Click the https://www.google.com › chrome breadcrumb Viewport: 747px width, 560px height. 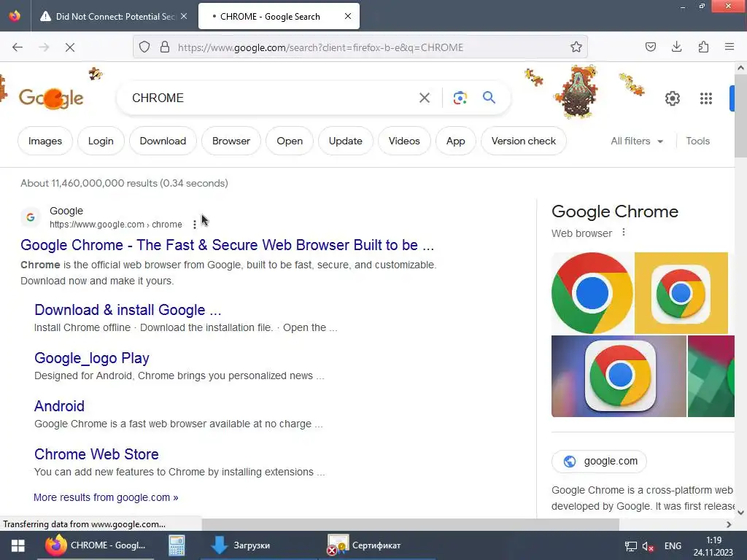[116, 225]
